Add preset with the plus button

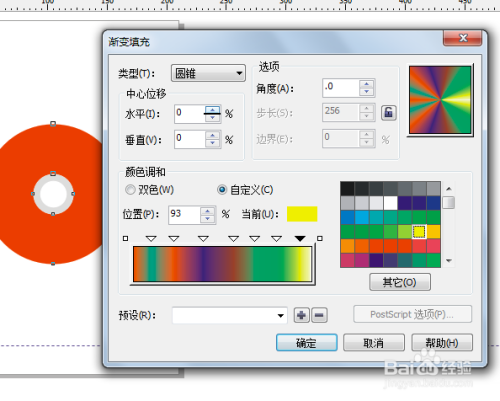[x=301, y=315]
